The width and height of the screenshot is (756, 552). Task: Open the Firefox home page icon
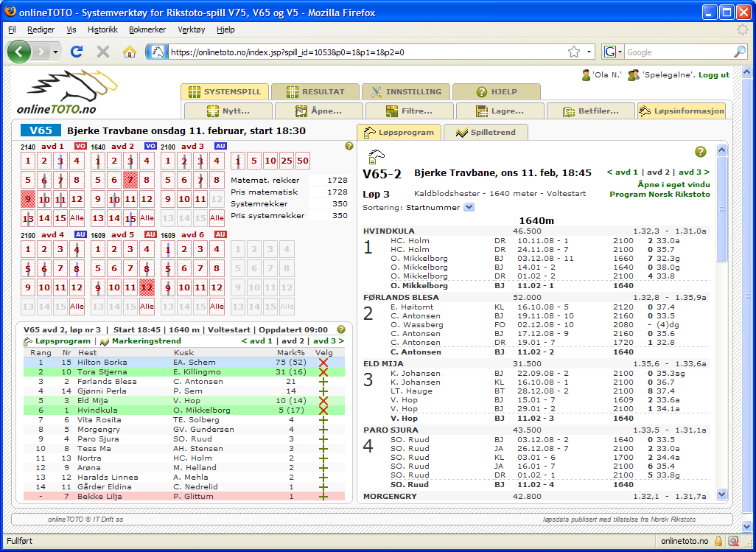click(129, 52)
